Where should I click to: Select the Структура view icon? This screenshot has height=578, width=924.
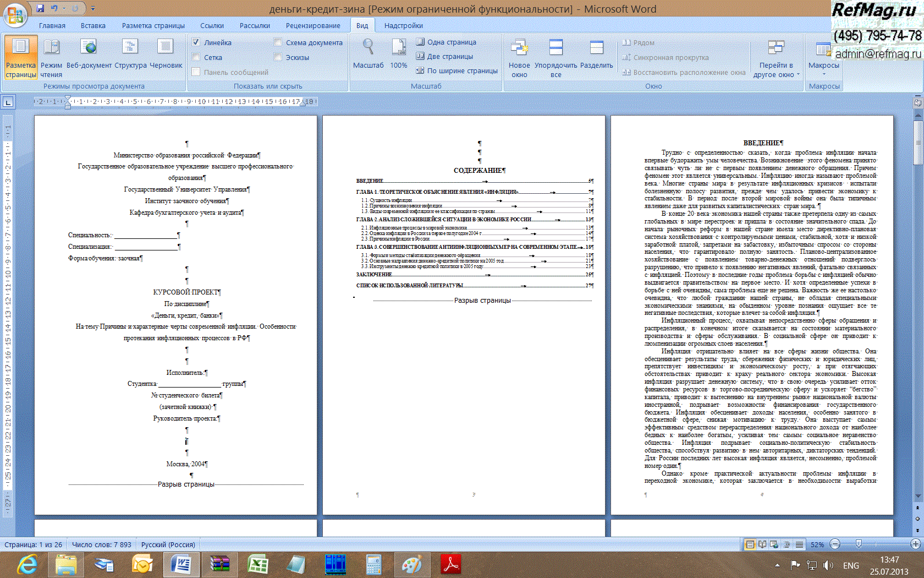[x=130, y=48]
